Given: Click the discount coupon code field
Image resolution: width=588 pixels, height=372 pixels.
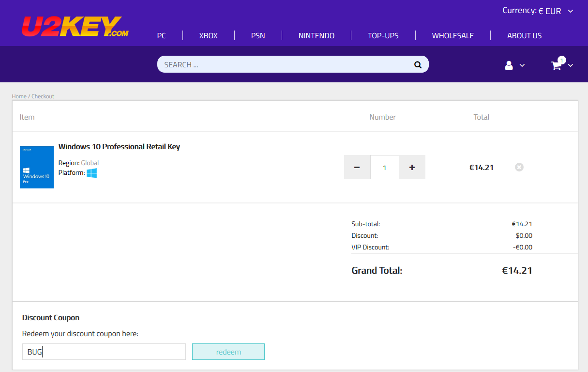Looking at the screenshot, I should pos(104,352).
